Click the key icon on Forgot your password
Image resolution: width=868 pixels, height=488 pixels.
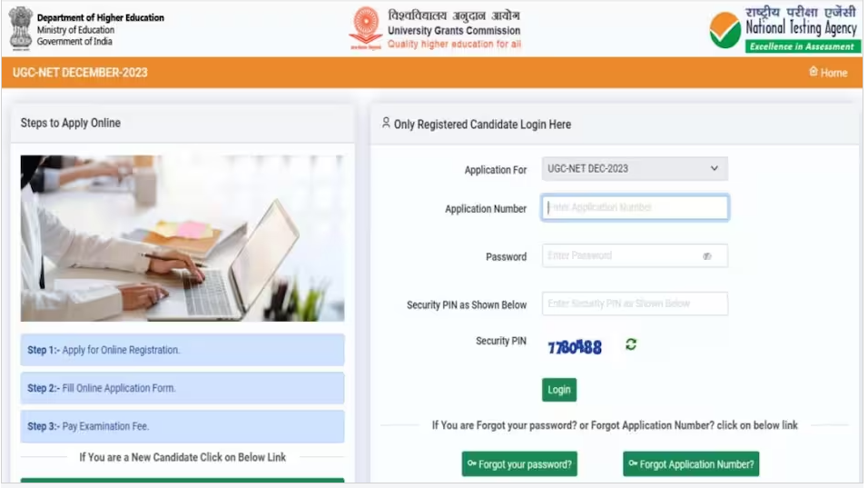coord(471,463)
